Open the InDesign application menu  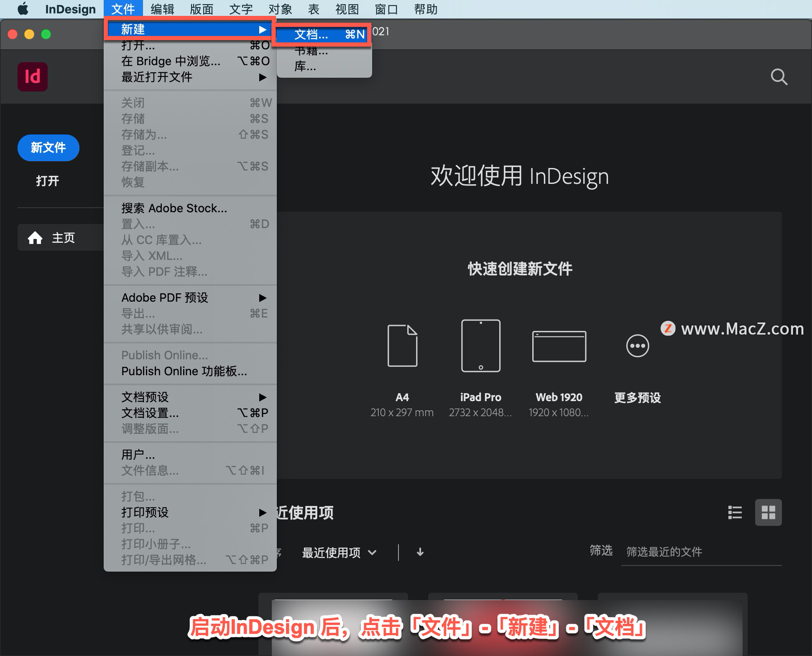[70, 9]
